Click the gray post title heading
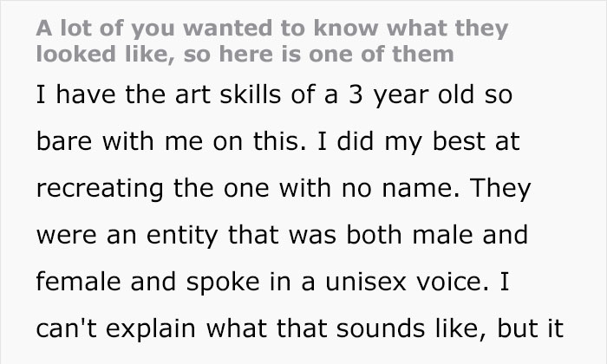 [x=271, y=41]
